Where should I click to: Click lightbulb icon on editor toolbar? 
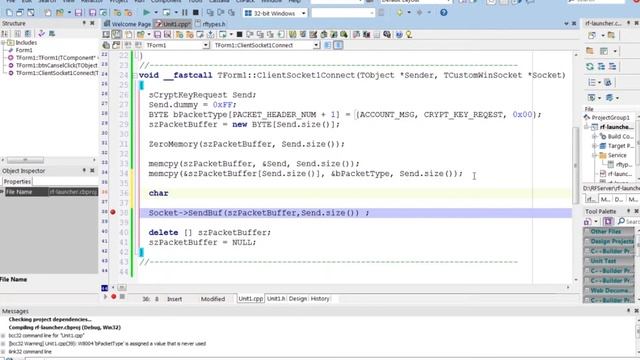(x=409, y=35)
